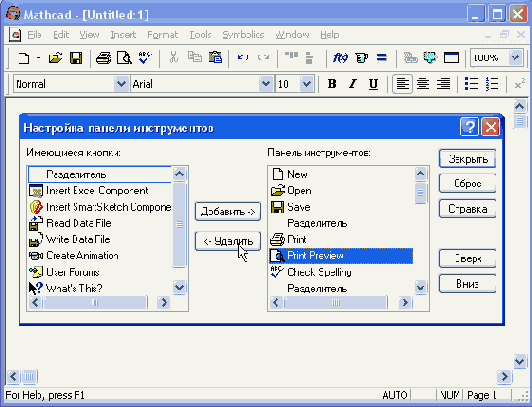
Task: Click the Mathcad document icon in menu bar
Action: pyautogui.click(x=15, y=35)
